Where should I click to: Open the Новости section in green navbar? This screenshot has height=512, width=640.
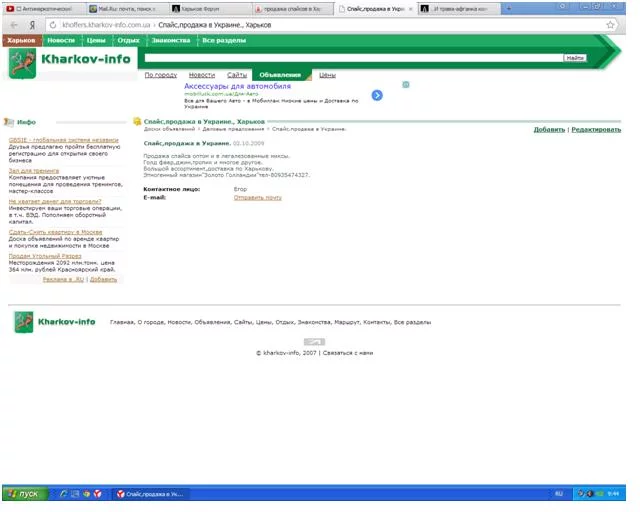pos(60,41)
